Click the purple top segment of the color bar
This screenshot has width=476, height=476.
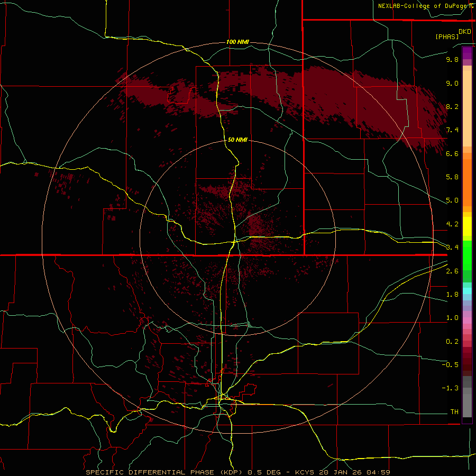pos(467,53)
